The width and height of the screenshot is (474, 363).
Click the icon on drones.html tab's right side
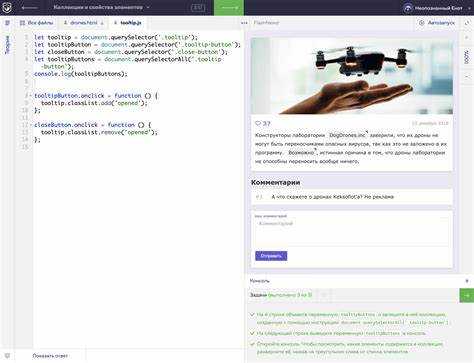click(x=102, y=23)
